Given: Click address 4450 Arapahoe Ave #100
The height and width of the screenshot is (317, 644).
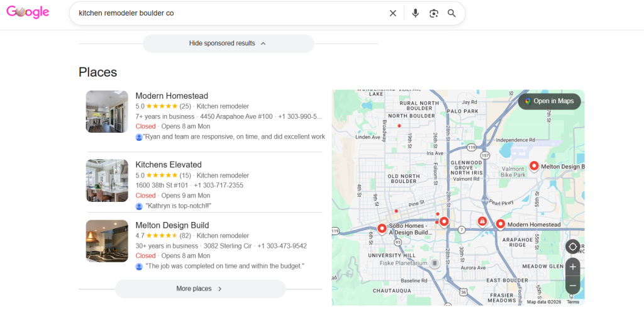Looking at the screenshot, I should [236, 116].
